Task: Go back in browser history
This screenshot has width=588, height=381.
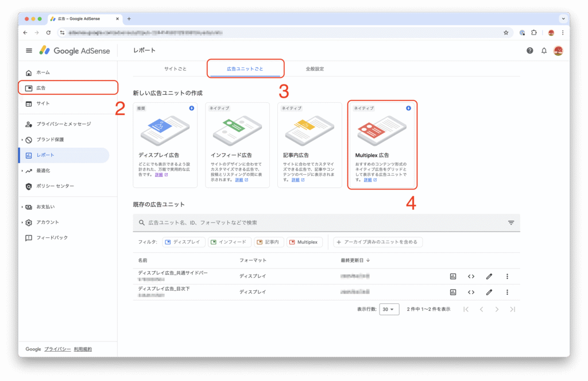Action: point(25,33)
